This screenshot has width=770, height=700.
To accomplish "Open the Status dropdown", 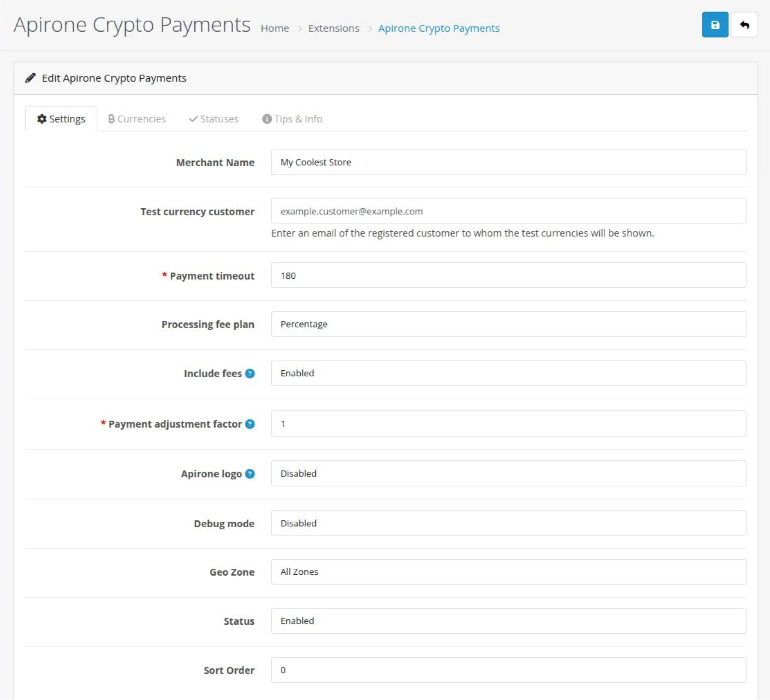I will (509, 621).
